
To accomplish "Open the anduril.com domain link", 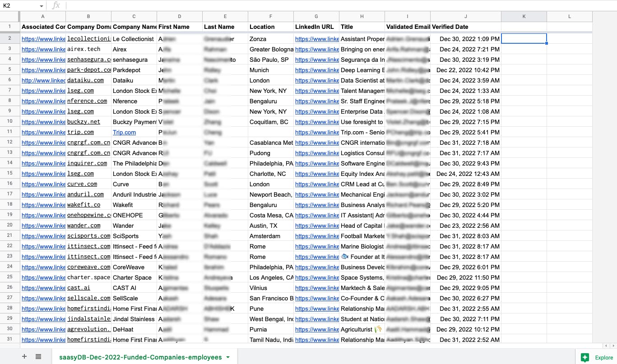I will (x=86, y=194).
